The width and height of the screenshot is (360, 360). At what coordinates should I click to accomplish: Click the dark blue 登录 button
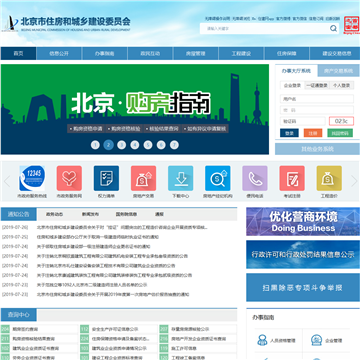tap(289, 133)
